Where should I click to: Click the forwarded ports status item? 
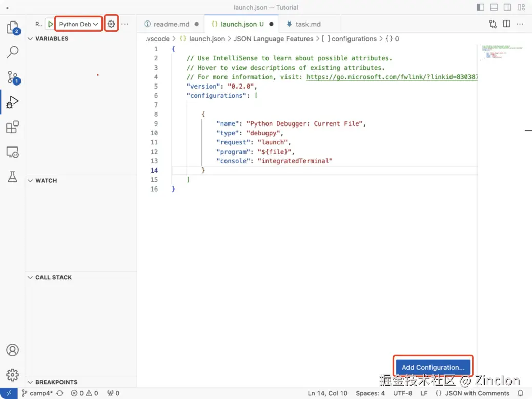[x=113, y=393]
